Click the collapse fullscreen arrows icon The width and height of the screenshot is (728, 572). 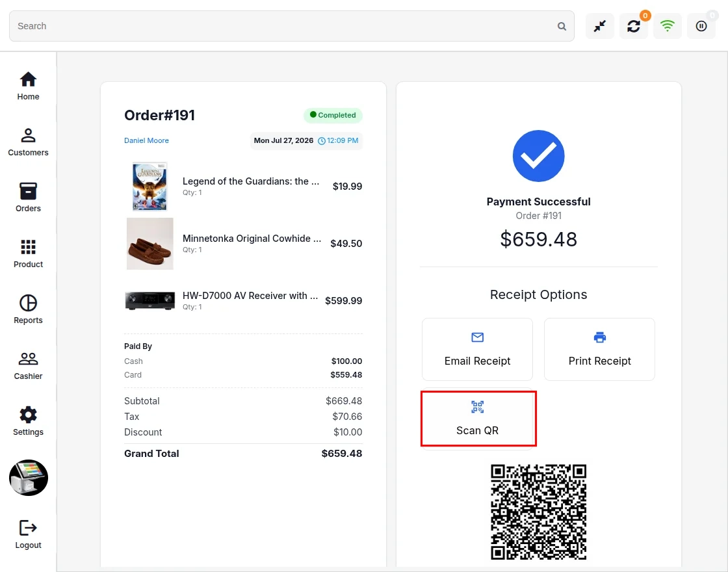pyautogui.click(x=600, y=26)
